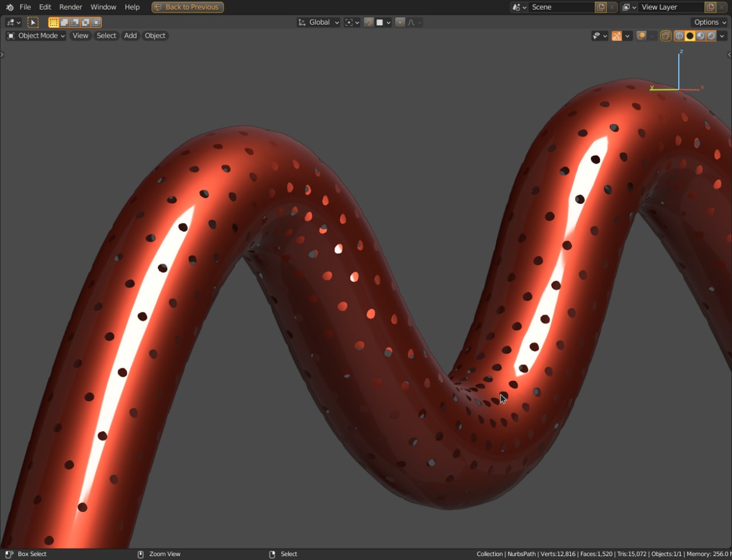
Task: Toggle X-Ray mode icon
Action: point(666,35)
